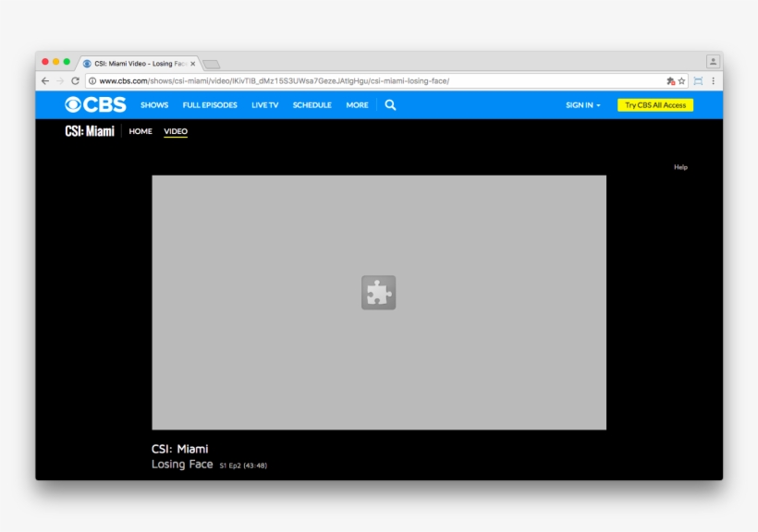Open FULL EPISODES in the navigation
This screenshot has width=758, height=532.
pyautogui.click(x=210, y=105)
